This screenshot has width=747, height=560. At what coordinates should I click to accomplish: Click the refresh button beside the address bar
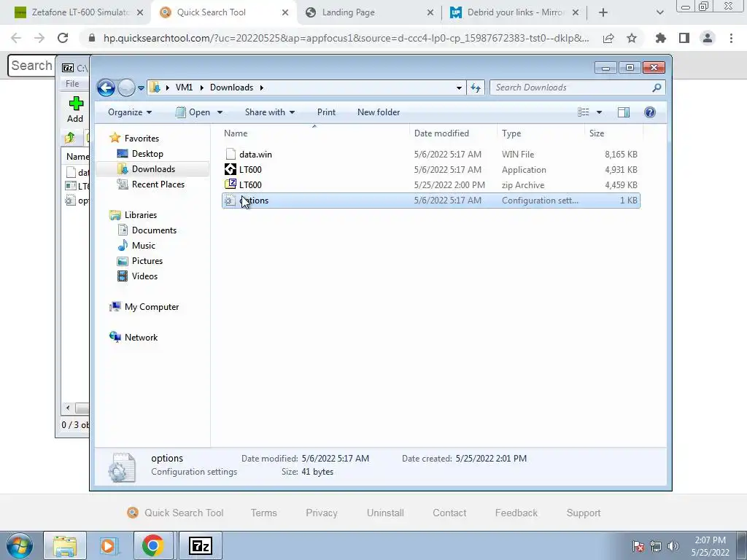[x=476, y=87]
